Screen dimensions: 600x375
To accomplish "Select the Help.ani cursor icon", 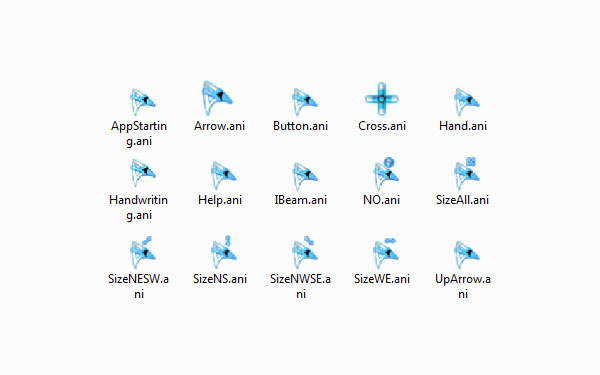I will (x=223, y=176).
